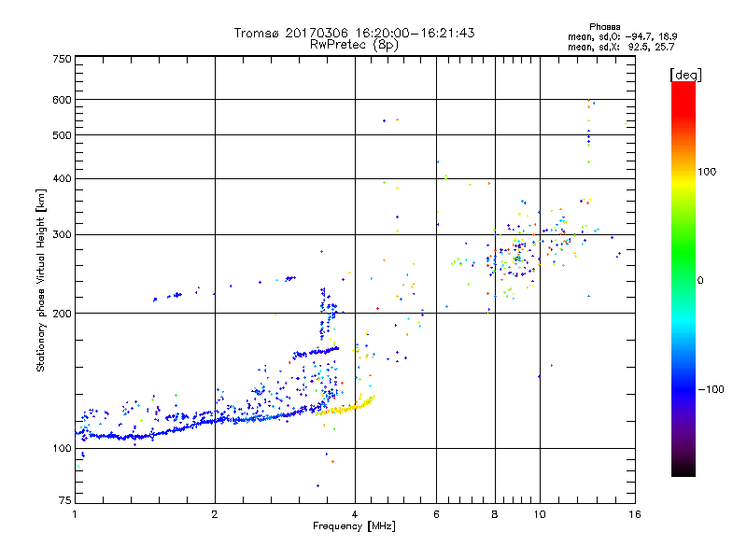Image resolution: width=747 pixels, height=560 pixels.
Task: Click the y-axis tick label '400'
Action: coord(62,178)
